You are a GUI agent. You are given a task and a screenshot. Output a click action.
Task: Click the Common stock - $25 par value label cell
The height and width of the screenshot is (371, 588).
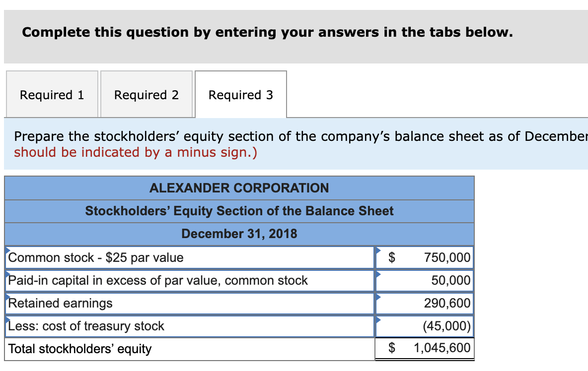(149, 257)
